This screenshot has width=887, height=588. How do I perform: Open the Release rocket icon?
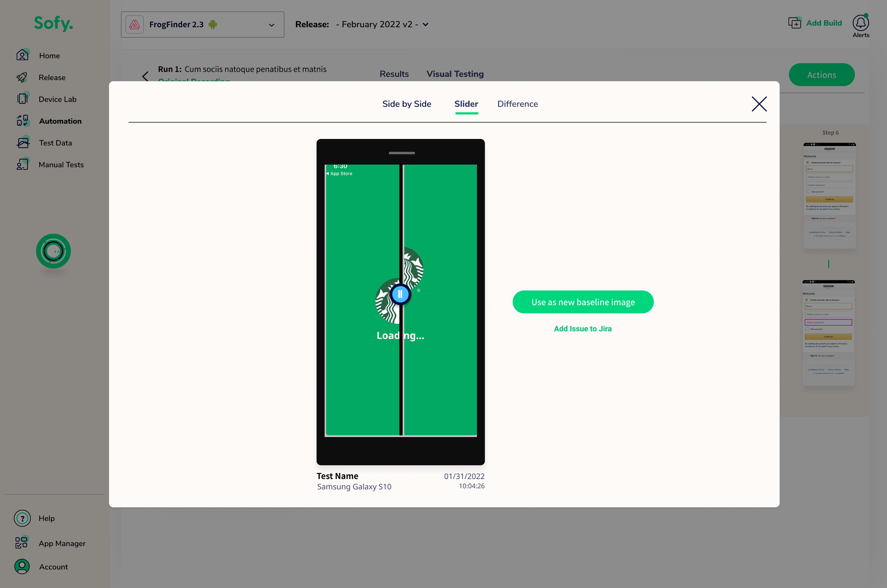[x=22, y=77]
